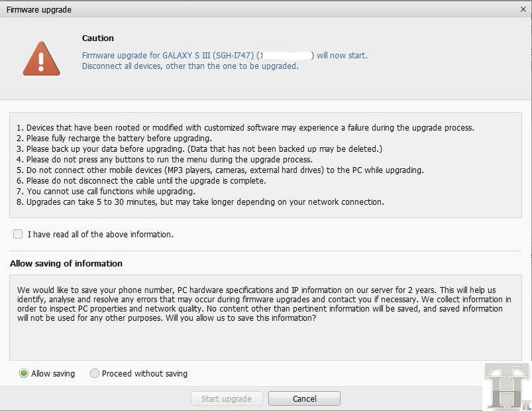Choose 'Proceed without saving' radio option
The image size is (532, 411).
(95, 373)
